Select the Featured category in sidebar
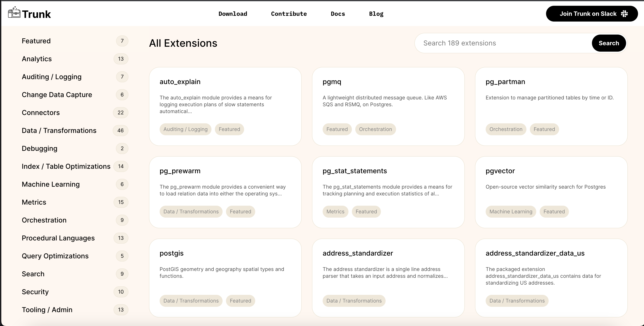Image resolution: width=644 pixels, height=326 pixels. click(x=75, y=41)
